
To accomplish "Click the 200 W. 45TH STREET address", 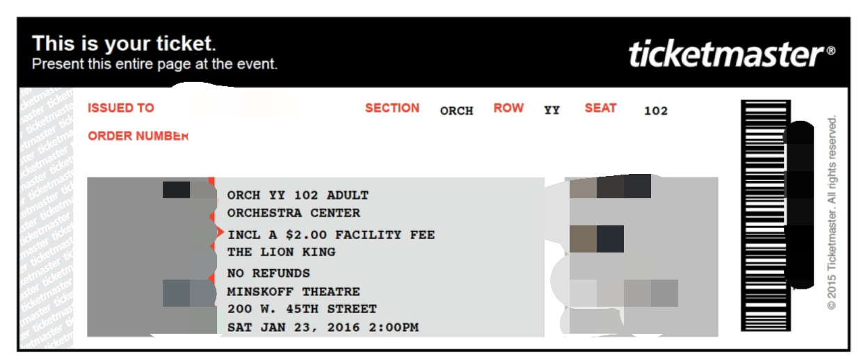I will click(x=302, y=309).
